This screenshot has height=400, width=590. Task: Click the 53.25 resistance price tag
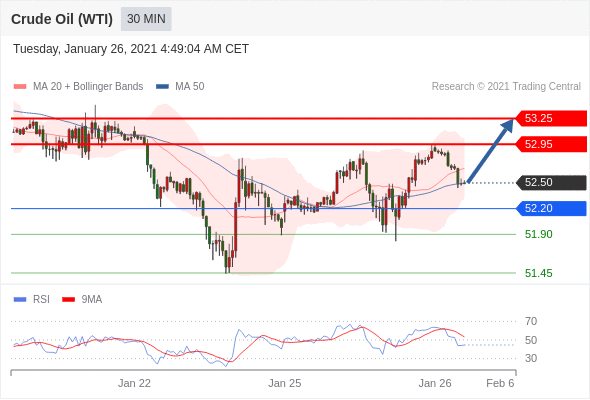click(x=550, y=118)
